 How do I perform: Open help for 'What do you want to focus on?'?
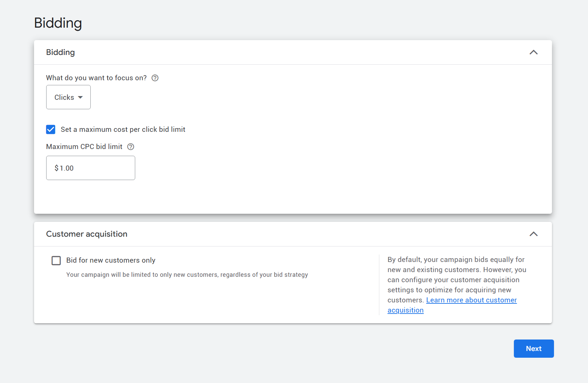pos(155,78)
